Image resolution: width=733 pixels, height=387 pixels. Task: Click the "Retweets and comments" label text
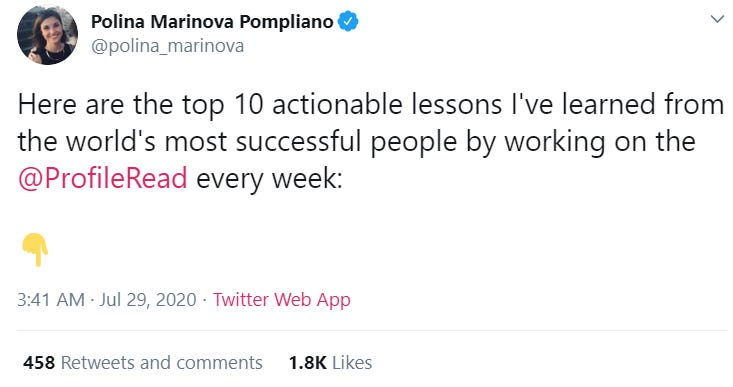coord(162,363)
